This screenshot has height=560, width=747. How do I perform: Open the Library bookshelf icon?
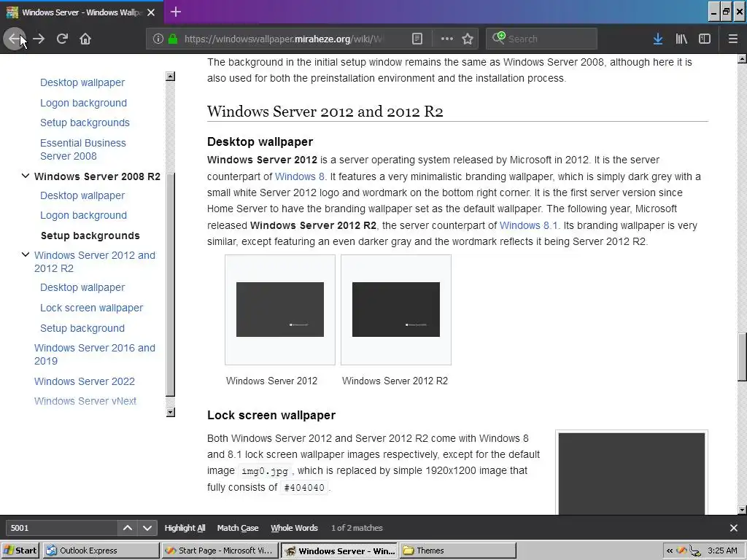(x=681, y=39)
